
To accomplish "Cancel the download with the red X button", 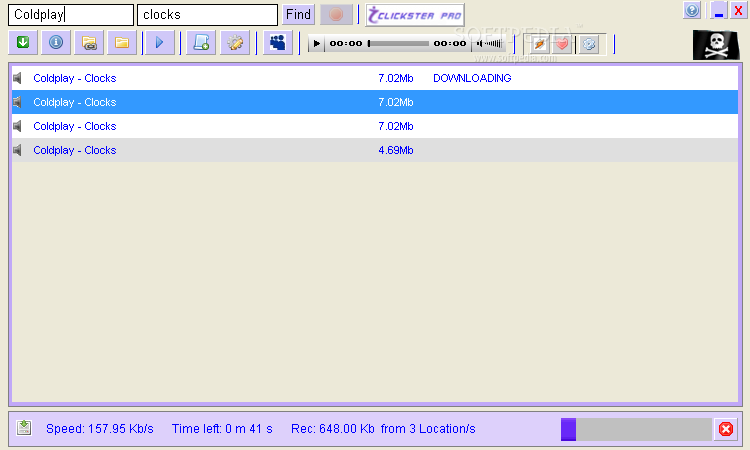I will 726,429.
